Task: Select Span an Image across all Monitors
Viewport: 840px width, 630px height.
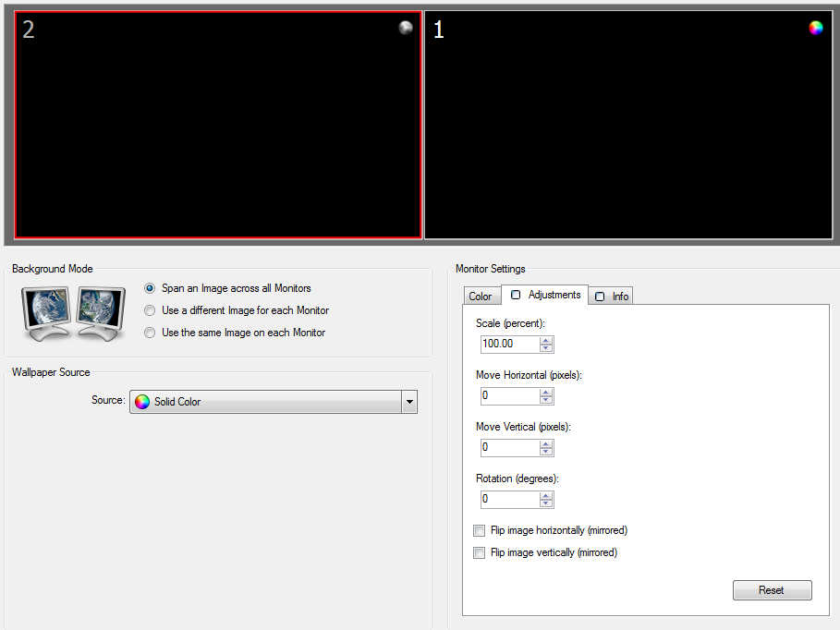Action: coord(150,288)
